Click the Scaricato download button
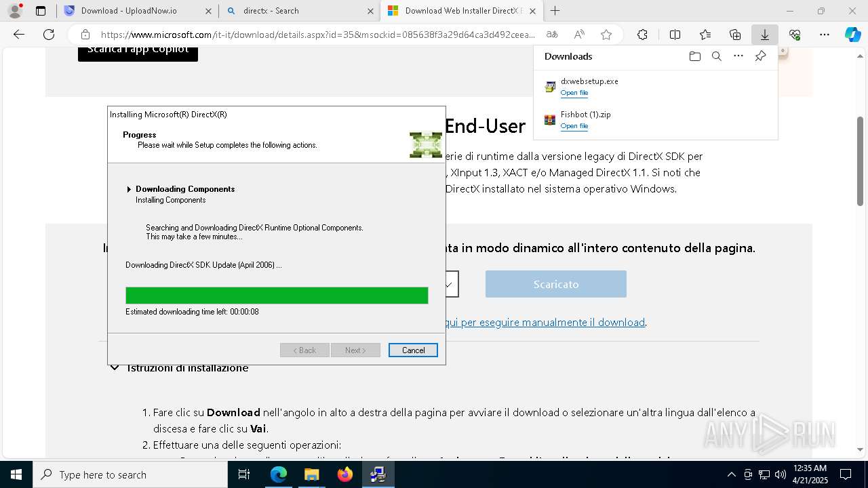868x488 pixels. 556,284
